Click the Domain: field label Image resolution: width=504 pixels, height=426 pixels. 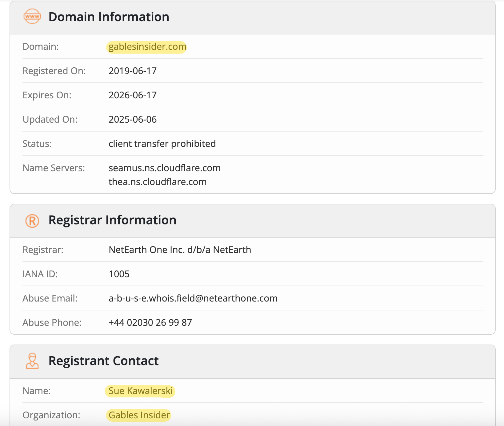pyautogui.click(x=41, y=47)
